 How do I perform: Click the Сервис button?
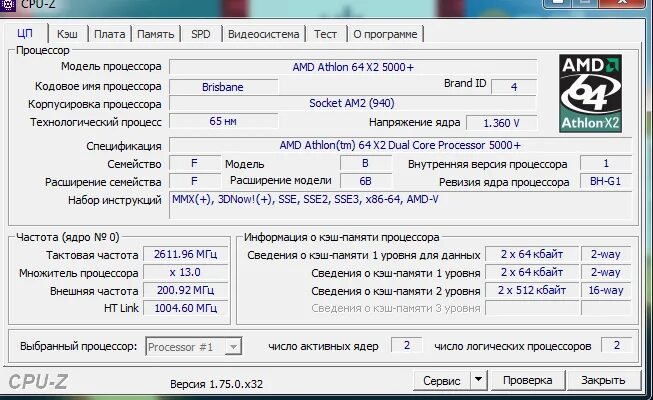442,380
